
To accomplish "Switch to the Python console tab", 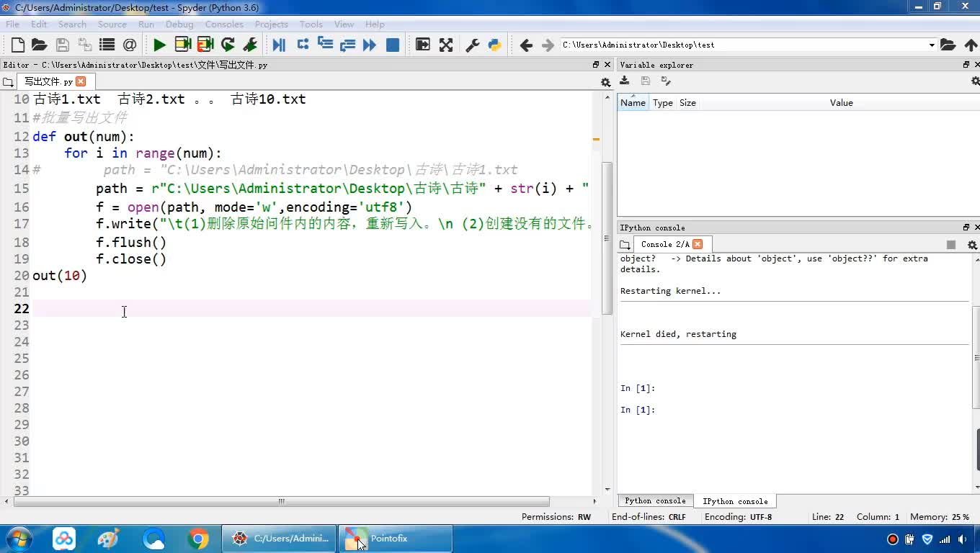I will coord(655,501).
